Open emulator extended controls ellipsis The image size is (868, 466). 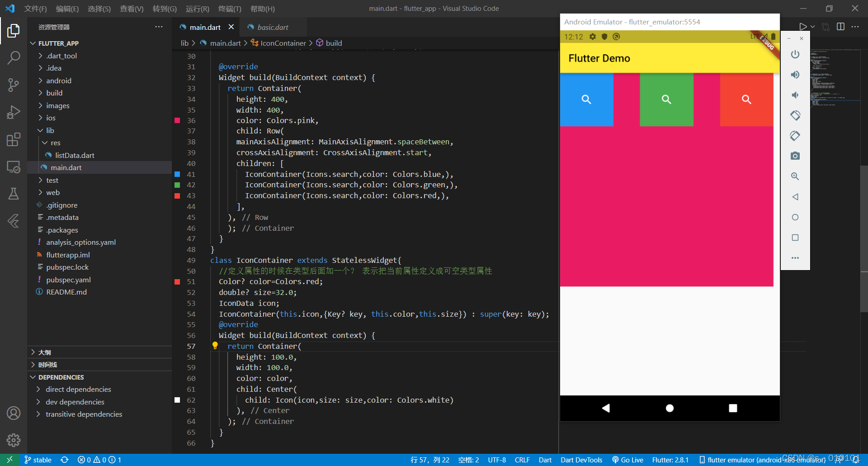tap(795, 258)
